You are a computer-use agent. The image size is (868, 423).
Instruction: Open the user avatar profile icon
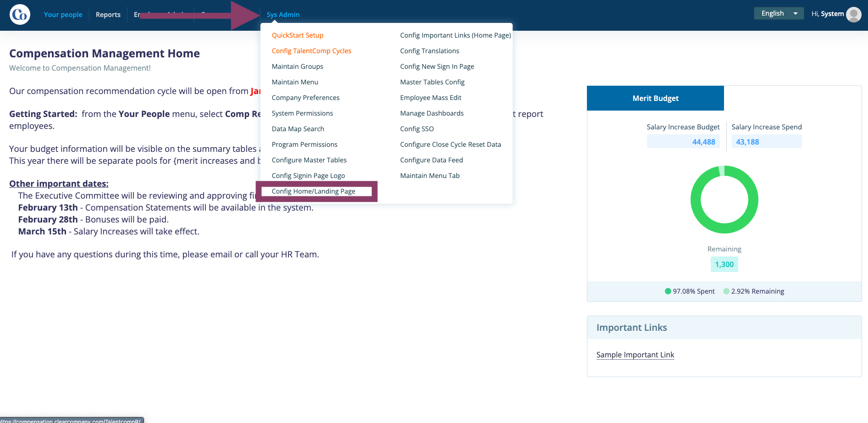point(853,14)
